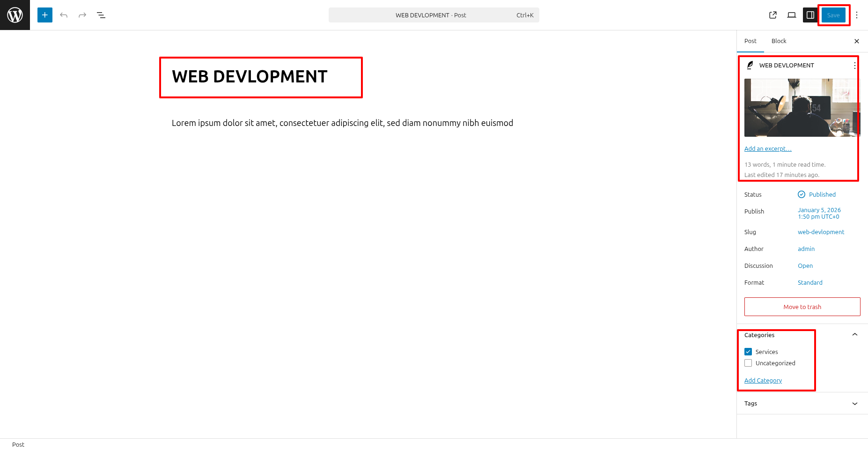Click the featured image thumbnail
Screen dimensions: 868x450
(x=802, y=108)
